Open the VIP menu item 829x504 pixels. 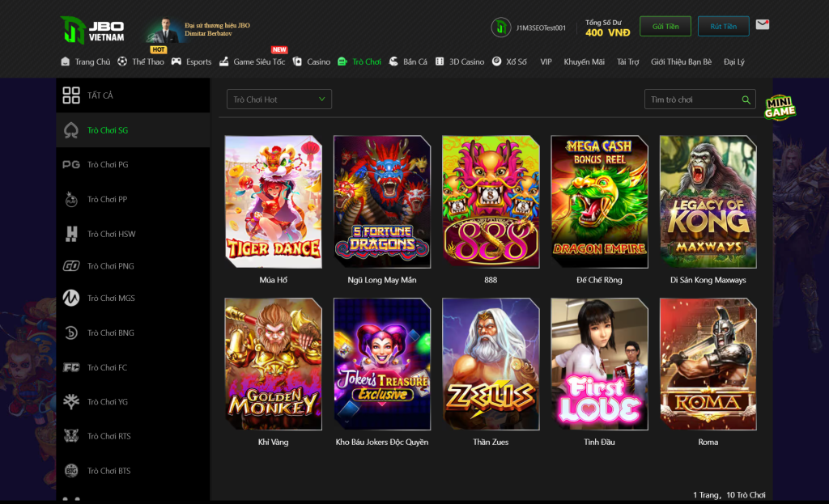pyautogui.click(x=546, y=61)
